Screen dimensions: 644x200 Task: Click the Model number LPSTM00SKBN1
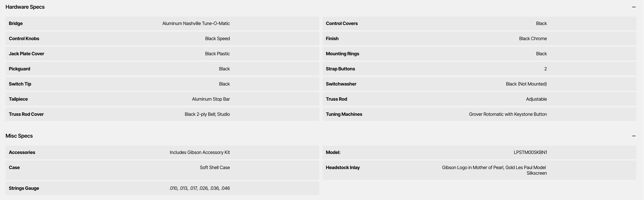[530, 152]
